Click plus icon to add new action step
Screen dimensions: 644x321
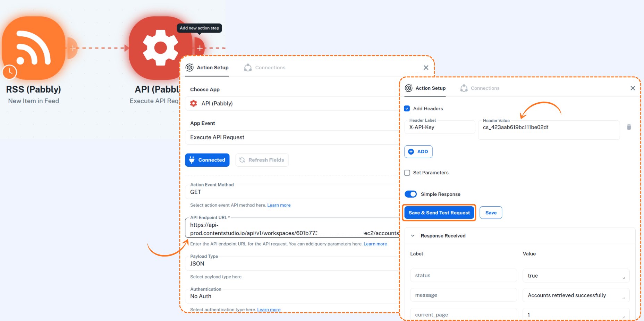pos(200,48)
